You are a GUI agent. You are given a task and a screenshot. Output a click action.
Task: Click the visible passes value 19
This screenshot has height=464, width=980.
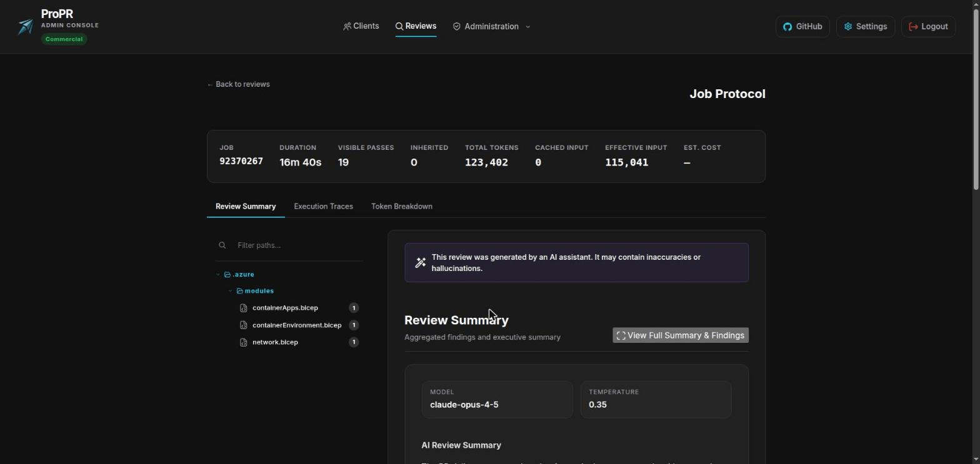[x=343, y=162]
